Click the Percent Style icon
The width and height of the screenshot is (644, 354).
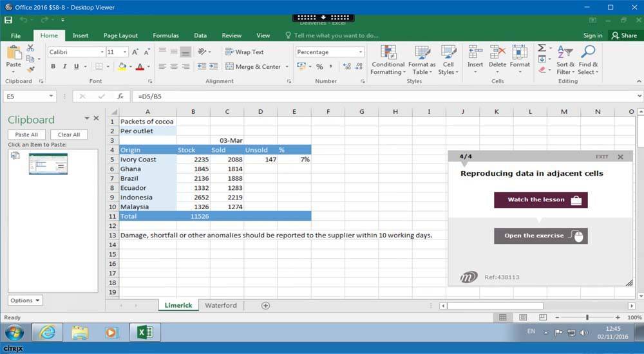pyautogui.click(x=319, y=66)
